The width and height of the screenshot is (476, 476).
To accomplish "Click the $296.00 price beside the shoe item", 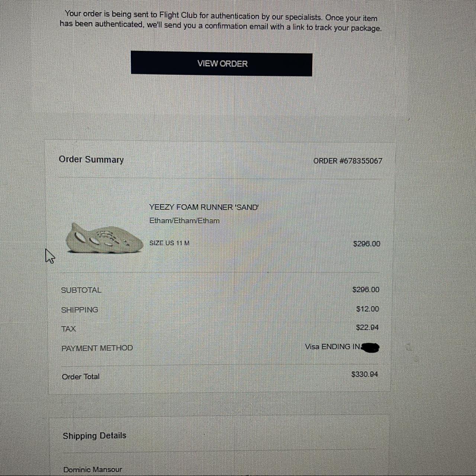I will [x=367, y=244].
